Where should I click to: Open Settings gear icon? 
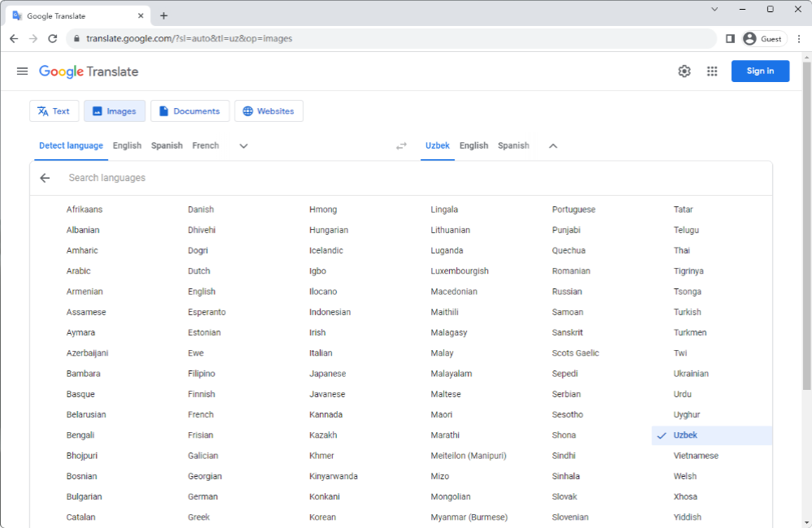(x=684, y=71)
